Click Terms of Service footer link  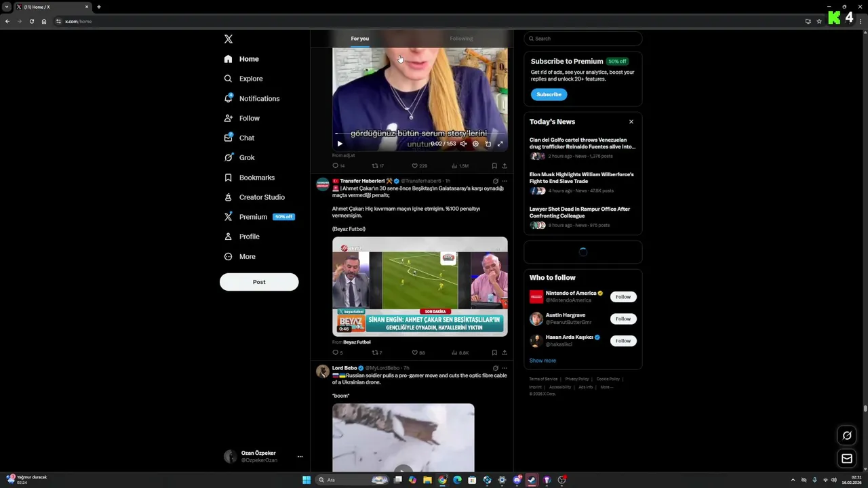click(x=543, y=379)
